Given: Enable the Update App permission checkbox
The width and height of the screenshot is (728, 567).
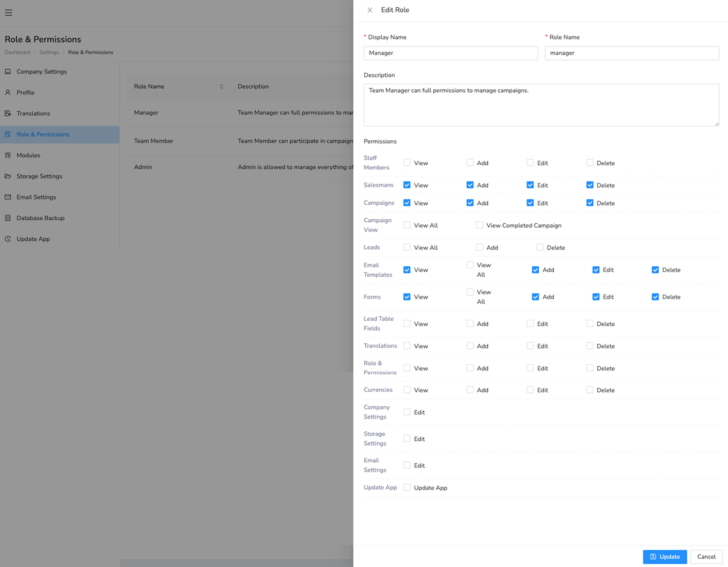Looking at the screenshot, I should click(407, 487).
